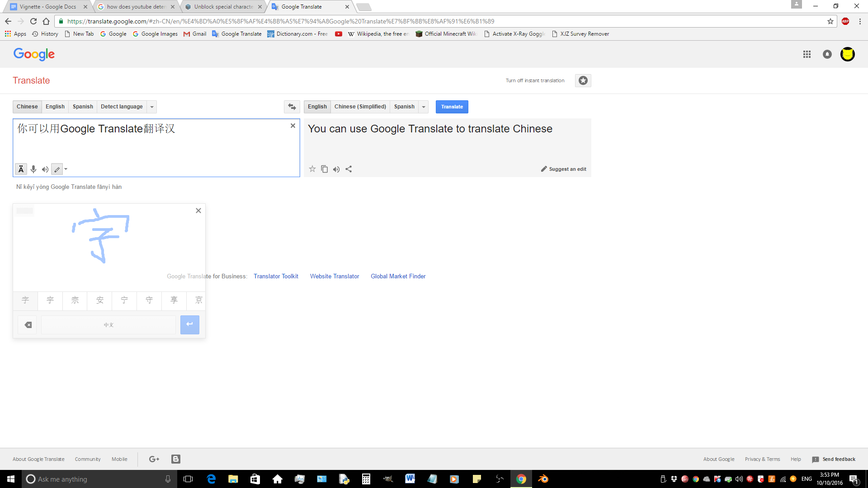The height and width of the screenshot is (488, 868).
Task: Share the translation
Action: (x=349, y=169)
